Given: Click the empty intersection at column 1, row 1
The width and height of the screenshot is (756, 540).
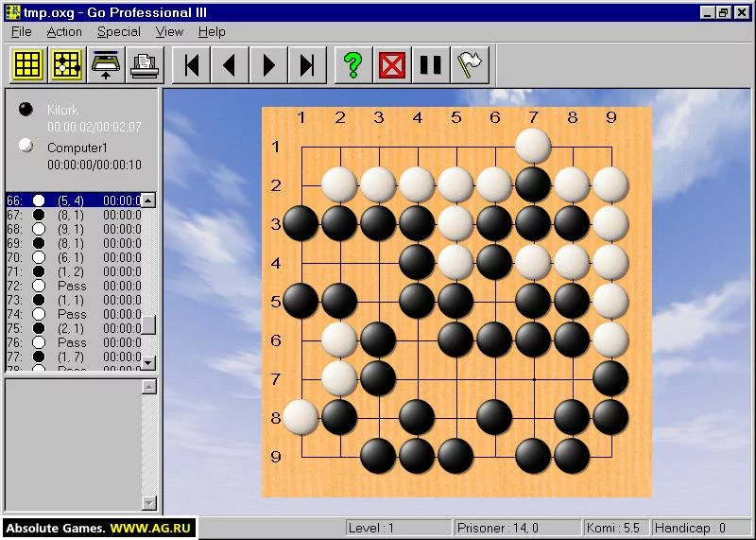Looking at the screenshot, I should (x=301, y=147).
